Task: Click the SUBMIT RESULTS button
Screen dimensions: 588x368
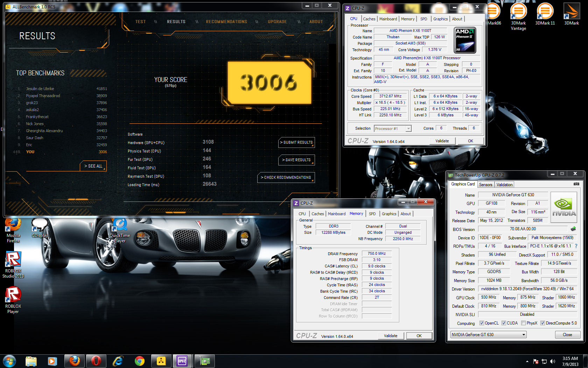Action: tap(296, 142)
